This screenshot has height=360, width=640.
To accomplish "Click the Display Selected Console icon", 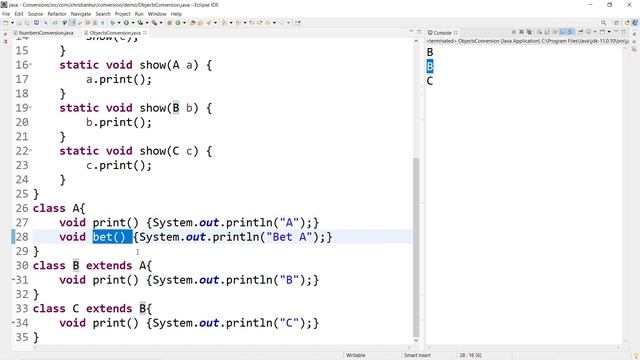I will point(588,32).
